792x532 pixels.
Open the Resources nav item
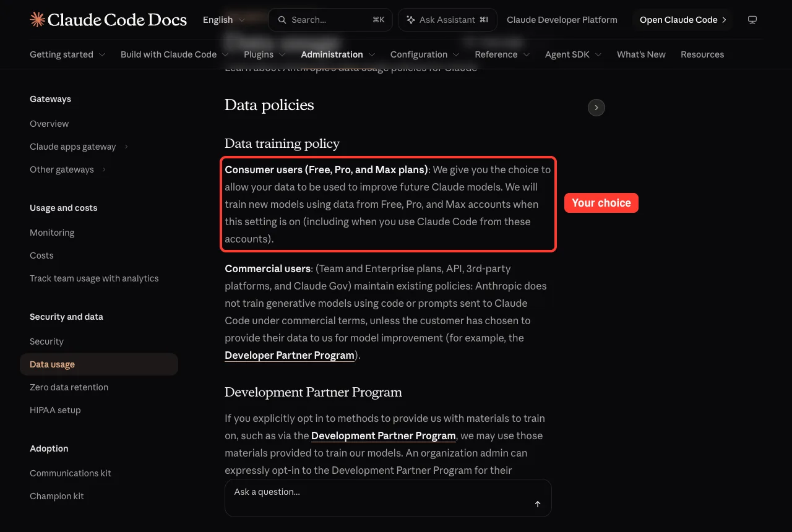702,54
